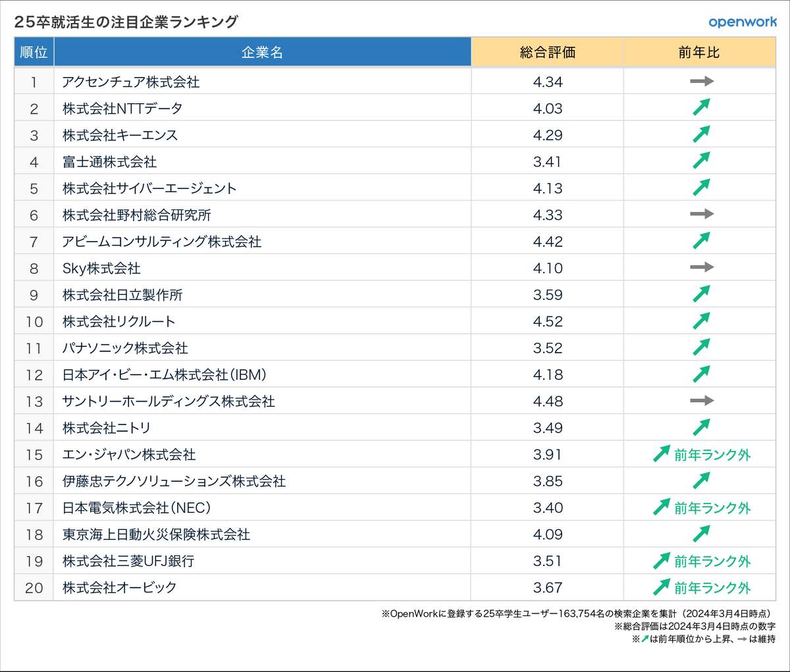The width and height of the screenshot is (790, 672).
Task: Click the 順位 column header
Action: pyautogui.click(x=34, y=53)
